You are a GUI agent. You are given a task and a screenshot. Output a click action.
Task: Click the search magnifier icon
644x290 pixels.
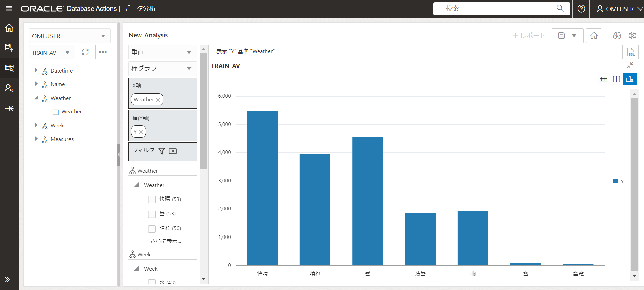click(560, 8)
